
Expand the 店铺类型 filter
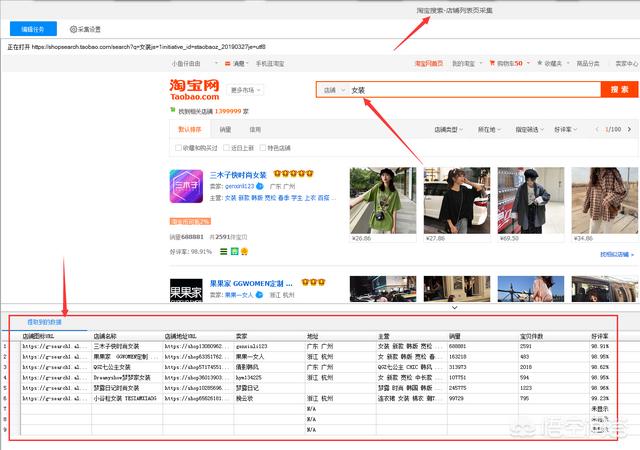point(448,129)
